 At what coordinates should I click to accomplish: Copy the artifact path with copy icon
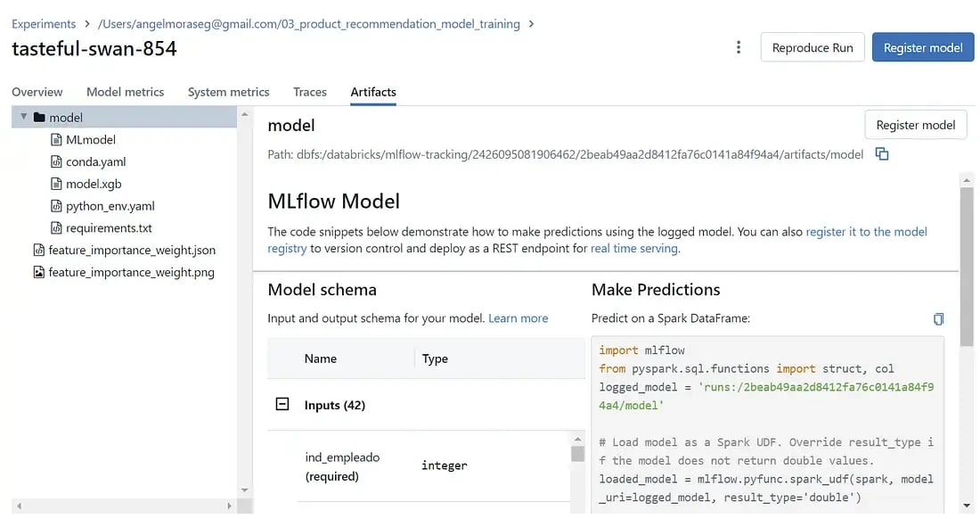pos(881,154)
